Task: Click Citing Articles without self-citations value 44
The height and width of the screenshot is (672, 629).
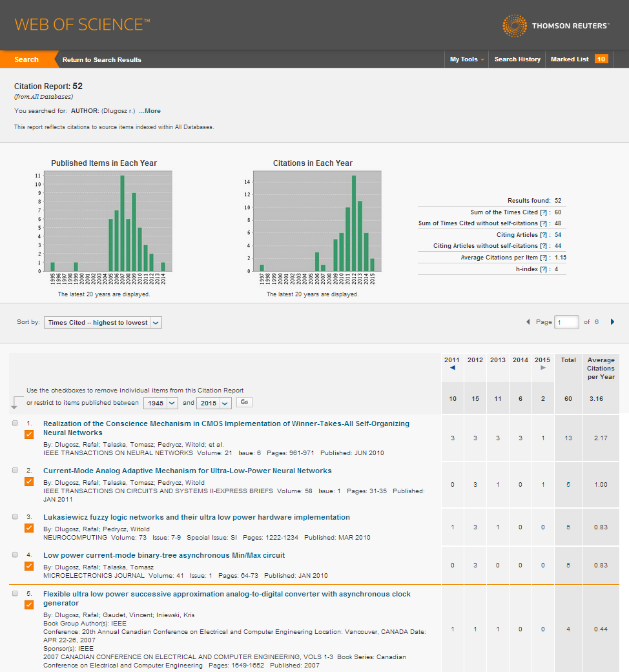Action: (558, 245)
